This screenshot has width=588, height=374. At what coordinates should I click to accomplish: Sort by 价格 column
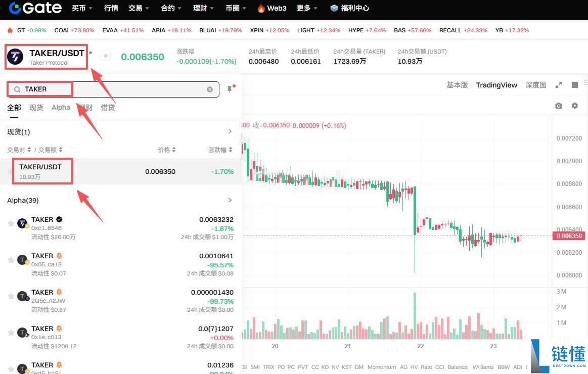167,150
